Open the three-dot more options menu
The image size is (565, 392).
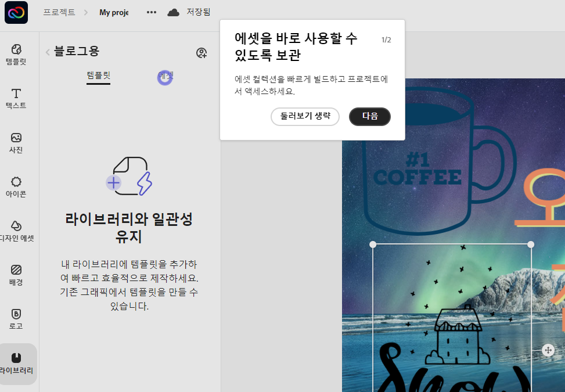pyautogui.click(x=152, y=12)
